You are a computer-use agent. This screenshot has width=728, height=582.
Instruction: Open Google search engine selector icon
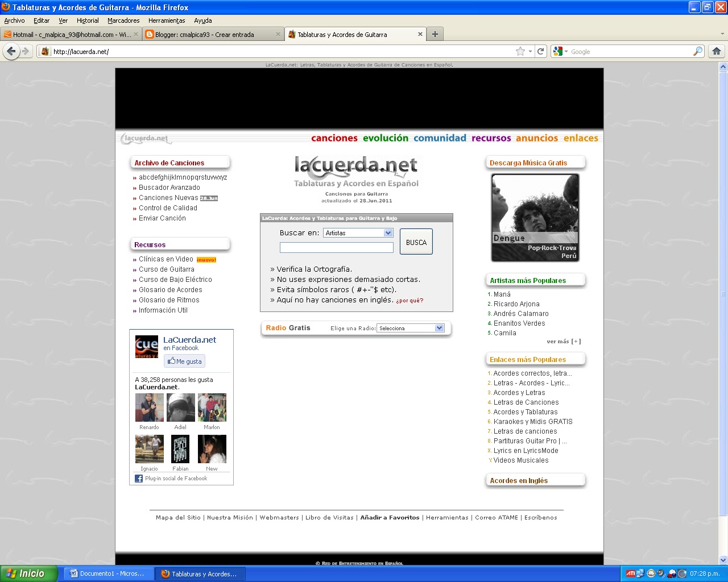(560, 51)
